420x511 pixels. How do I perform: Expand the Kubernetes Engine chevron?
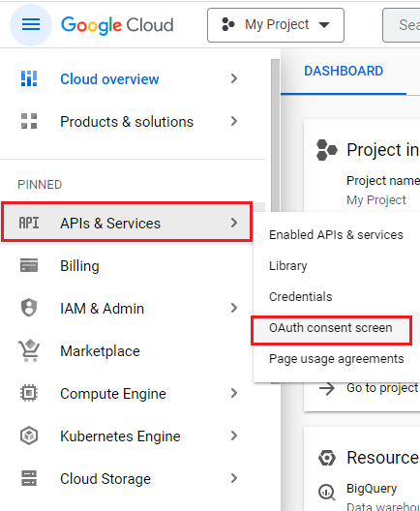pos(234,436)
